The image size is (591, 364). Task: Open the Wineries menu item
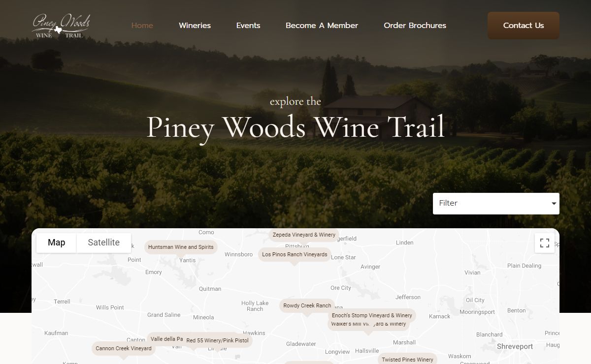pyautogui.click(x=195, y=26)
